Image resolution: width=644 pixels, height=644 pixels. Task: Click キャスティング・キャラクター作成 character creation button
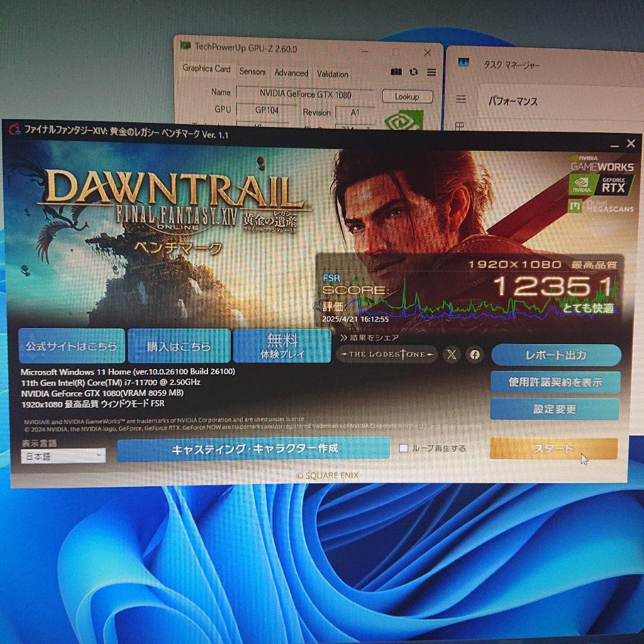point(254,449)
